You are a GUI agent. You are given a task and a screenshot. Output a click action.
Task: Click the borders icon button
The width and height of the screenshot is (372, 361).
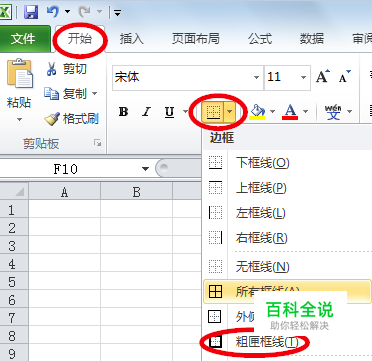point(213,112)
